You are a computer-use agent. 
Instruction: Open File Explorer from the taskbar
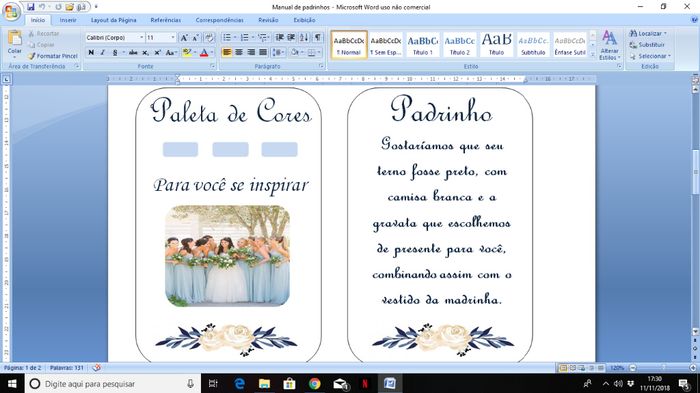[264, 384]
